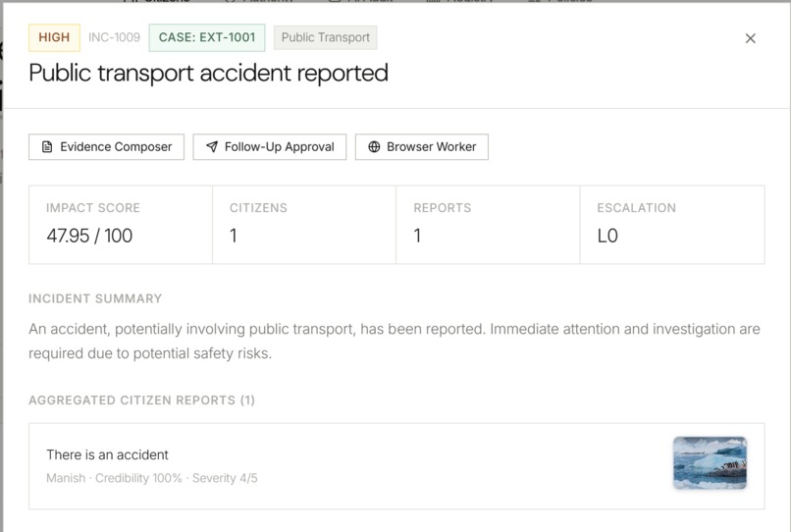Close the incident details dialog
Screen dimensions: 791x532
750,38
